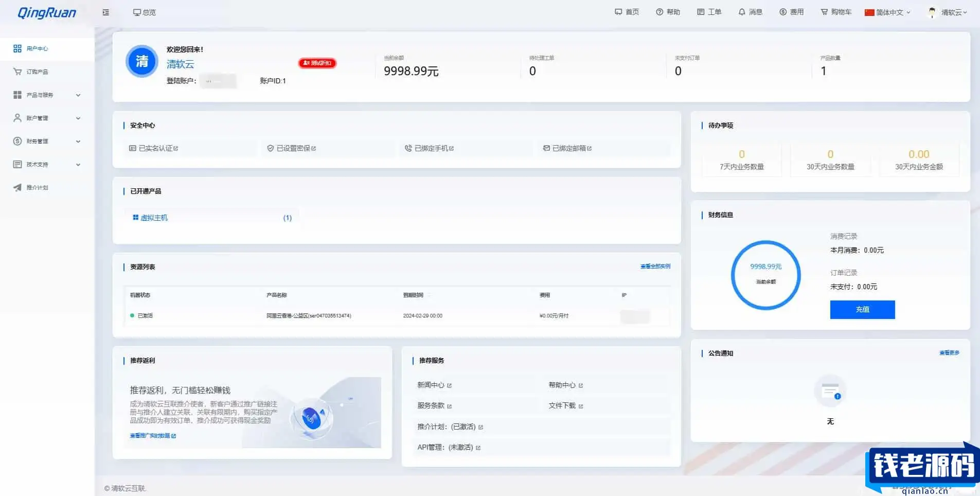The image size is (980, 496).
Task: Open 已绑定邮箱 in the security center
Action: coord(567,148)
